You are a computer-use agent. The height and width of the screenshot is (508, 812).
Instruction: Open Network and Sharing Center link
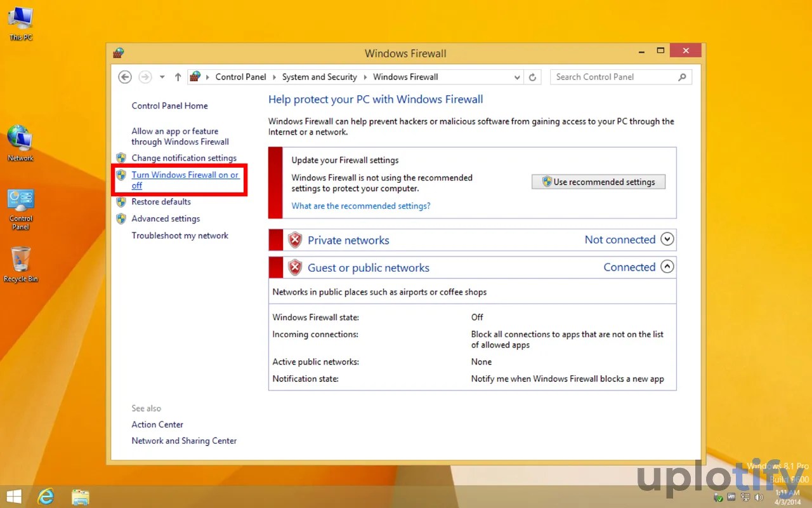click(x=184, y=441)
